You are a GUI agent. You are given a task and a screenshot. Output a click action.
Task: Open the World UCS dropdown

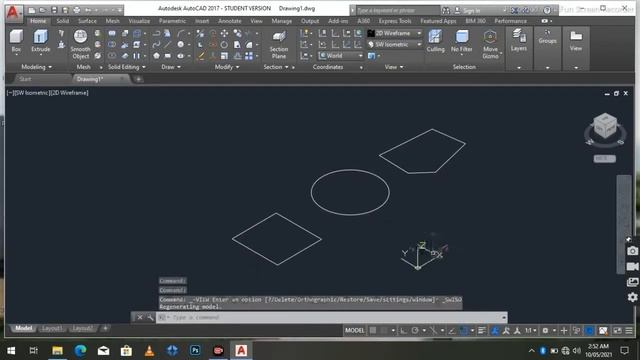340,56
